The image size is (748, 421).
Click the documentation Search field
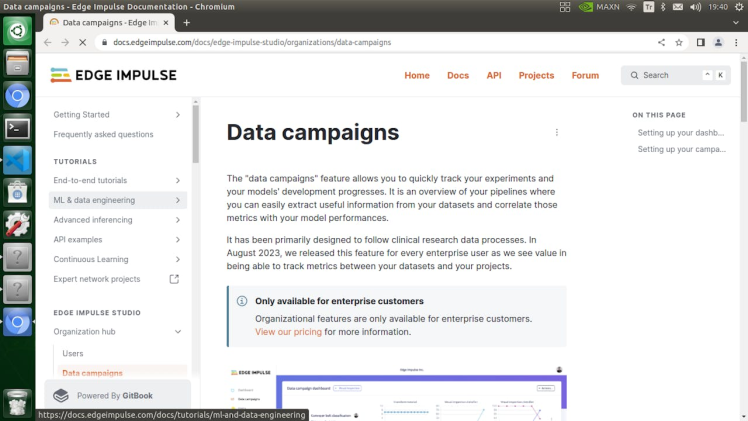tap(670, 75)
